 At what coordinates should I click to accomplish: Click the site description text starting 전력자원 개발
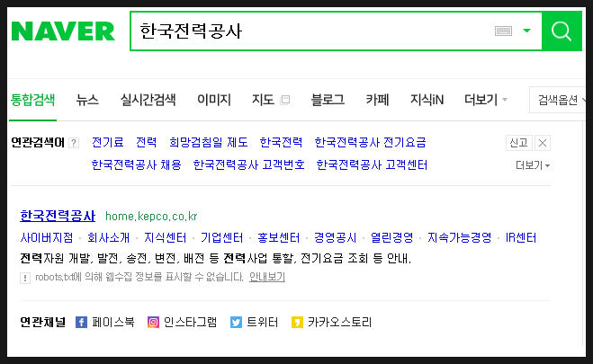pos(215,258)
